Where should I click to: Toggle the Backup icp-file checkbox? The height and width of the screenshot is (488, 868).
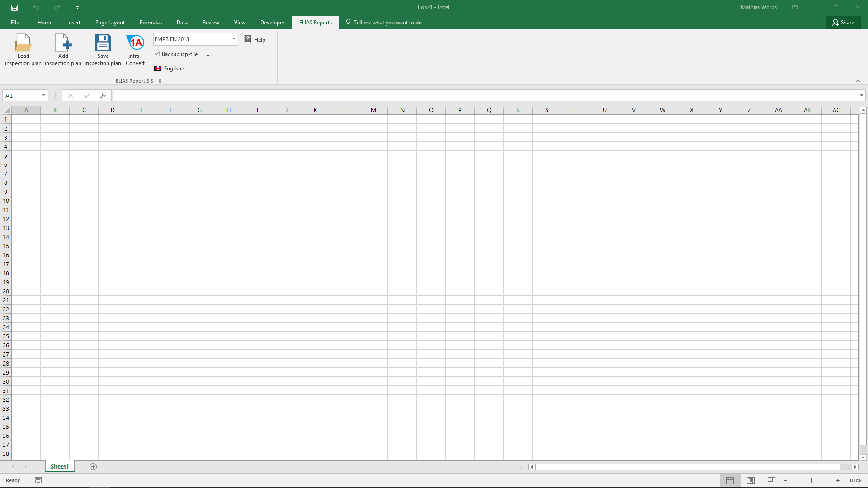tap(157, 54)
